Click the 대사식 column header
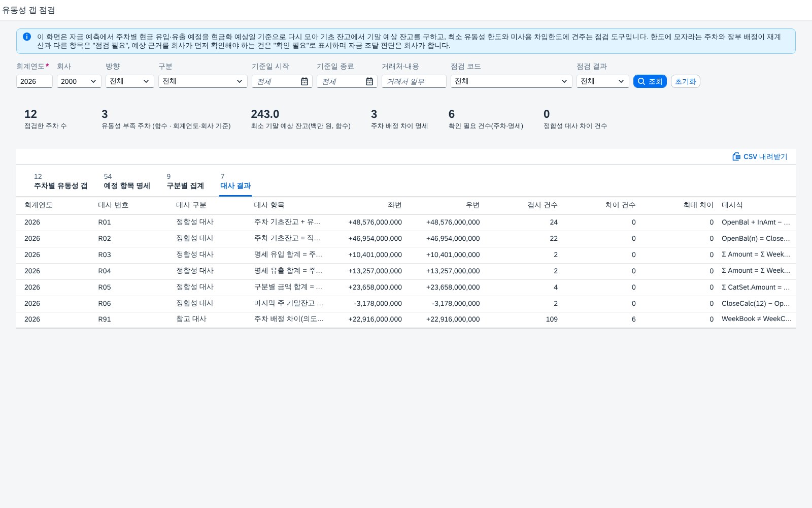Viewport: 812px width, 508px height. click(x=732, y=205)
